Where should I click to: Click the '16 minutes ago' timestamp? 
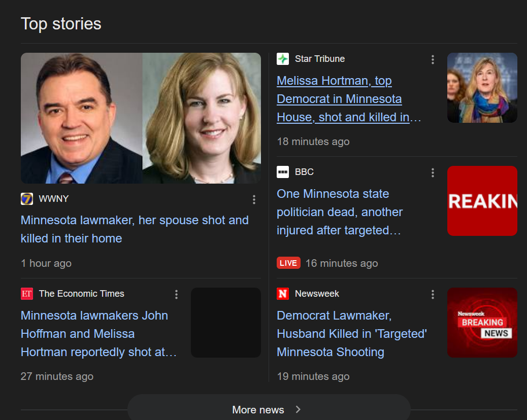pyautogui.click(x=342, y=263)
